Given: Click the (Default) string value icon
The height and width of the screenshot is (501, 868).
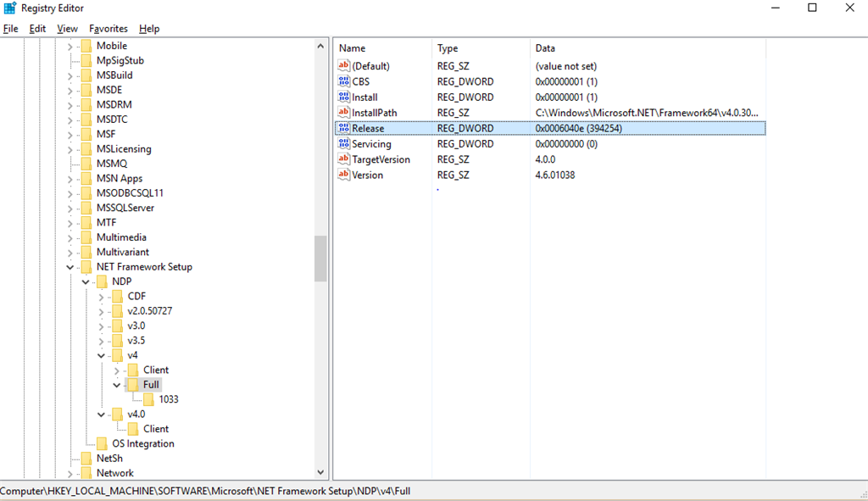Looking at the screenshot, I should pos(344,66).
